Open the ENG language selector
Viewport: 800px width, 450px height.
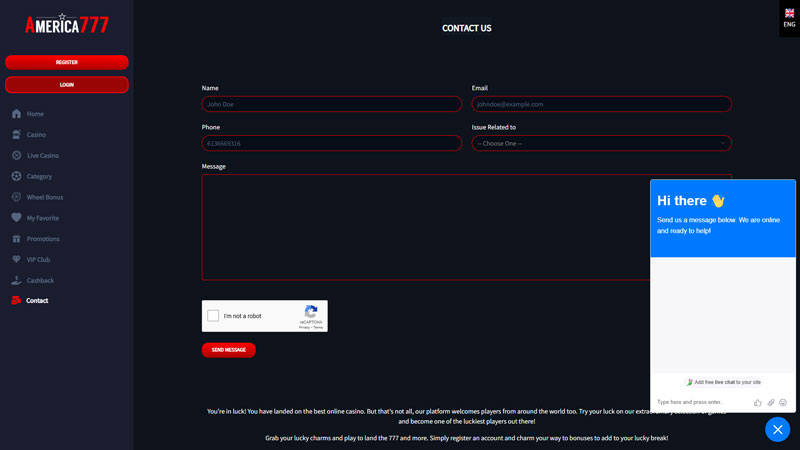(x=789, y=18)
